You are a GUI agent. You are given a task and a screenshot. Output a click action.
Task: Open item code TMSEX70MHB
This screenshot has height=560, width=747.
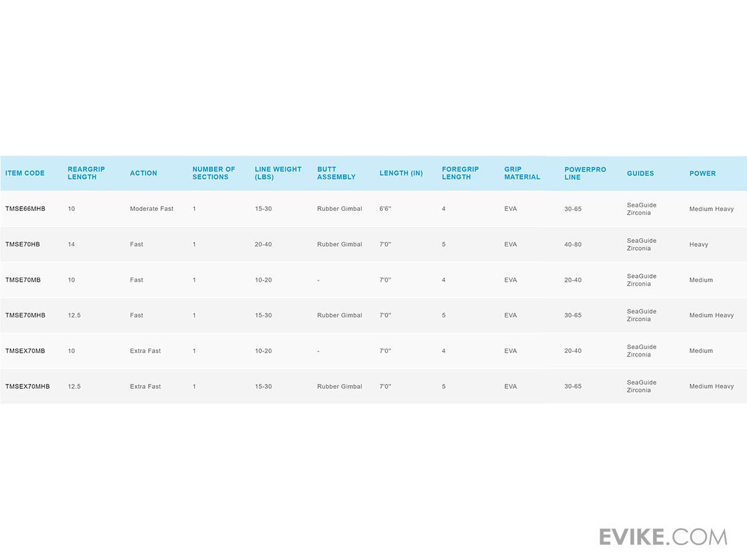[x=27, y=386]
